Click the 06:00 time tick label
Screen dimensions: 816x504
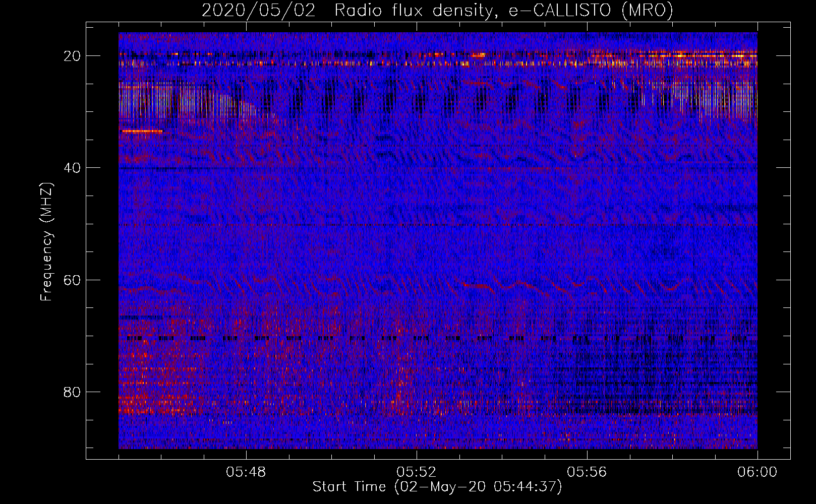pos(757,472)
